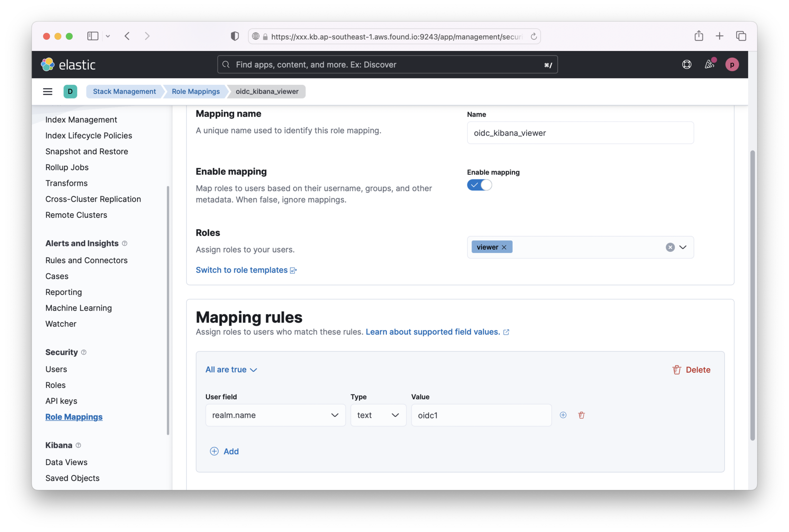
Task: Remove the viewer role chip
Action: point(504,247)
